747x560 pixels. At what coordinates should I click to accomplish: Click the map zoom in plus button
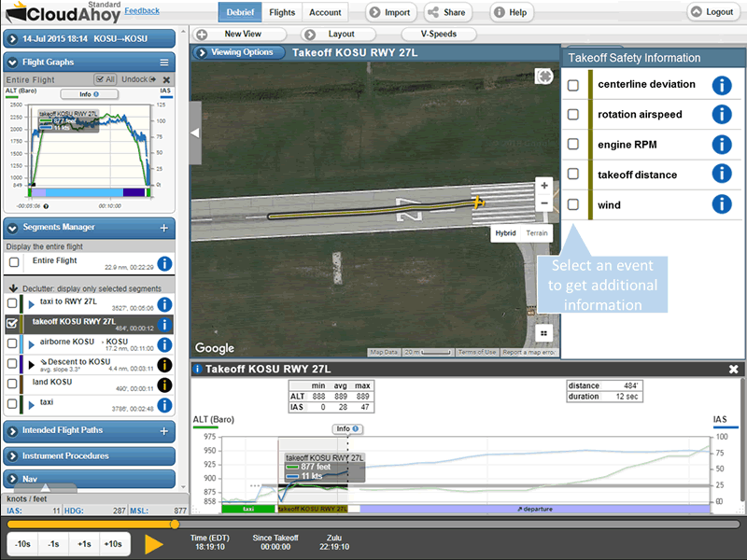coord(544,186)
